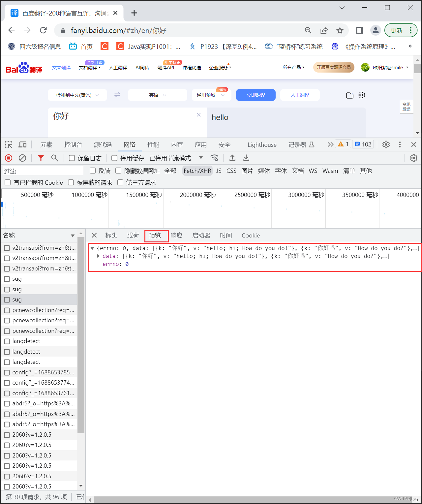Open the collection folder icon
422x504 pixels.
tap(350, 95)
